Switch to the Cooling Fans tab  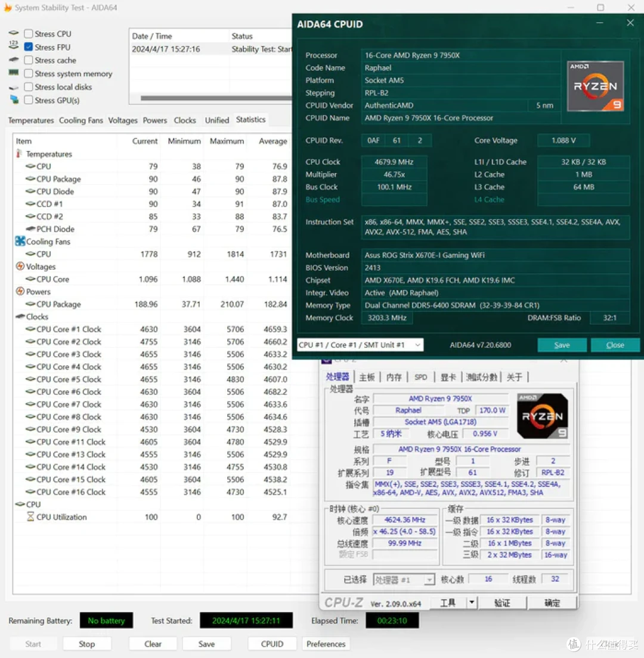81,121
